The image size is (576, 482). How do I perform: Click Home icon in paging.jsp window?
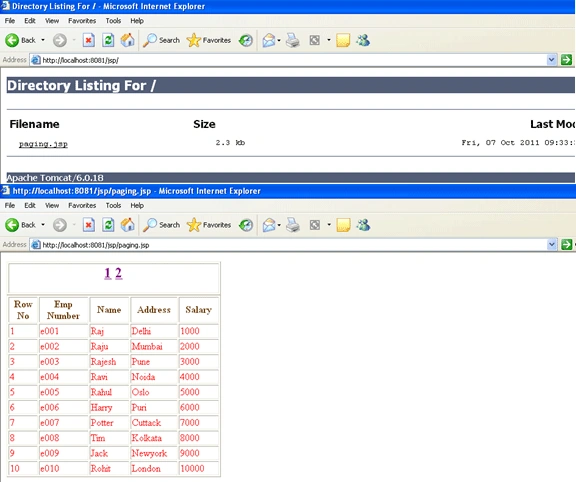[127, 225]
